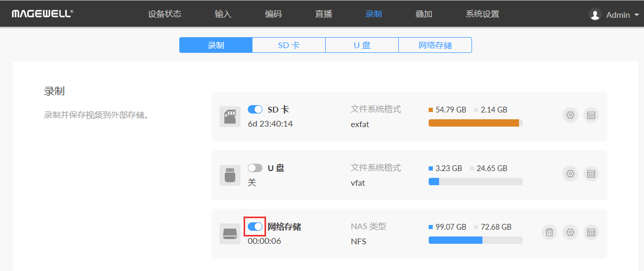Open U disk schedule calendar icon
644x271 pixels.
(x=591, y=174)
